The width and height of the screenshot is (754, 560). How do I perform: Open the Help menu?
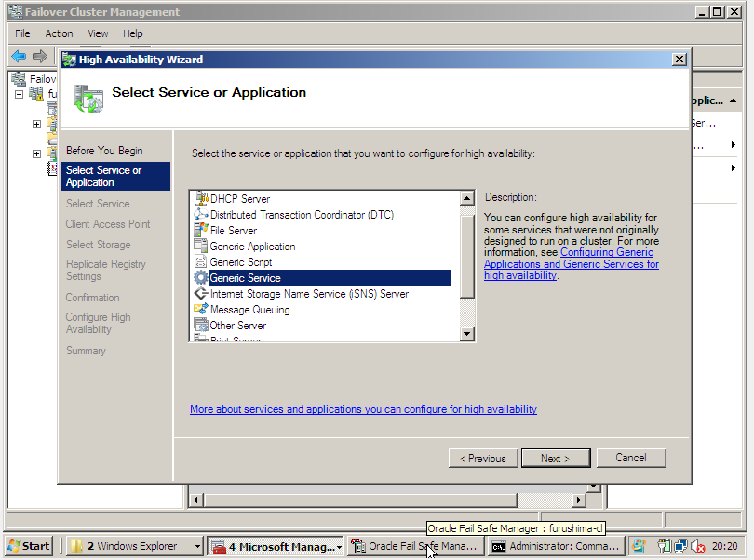pyautogui.click(x=133, y=33)
